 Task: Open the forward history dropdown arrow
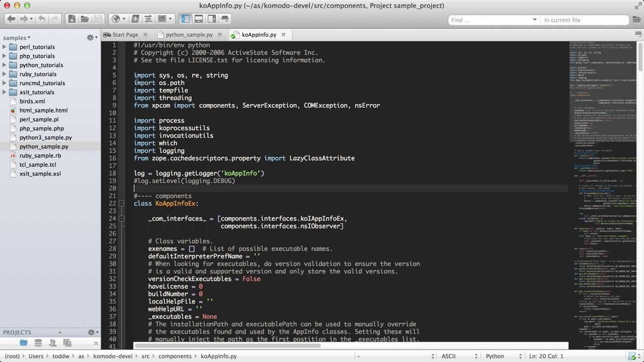point(32,20)
